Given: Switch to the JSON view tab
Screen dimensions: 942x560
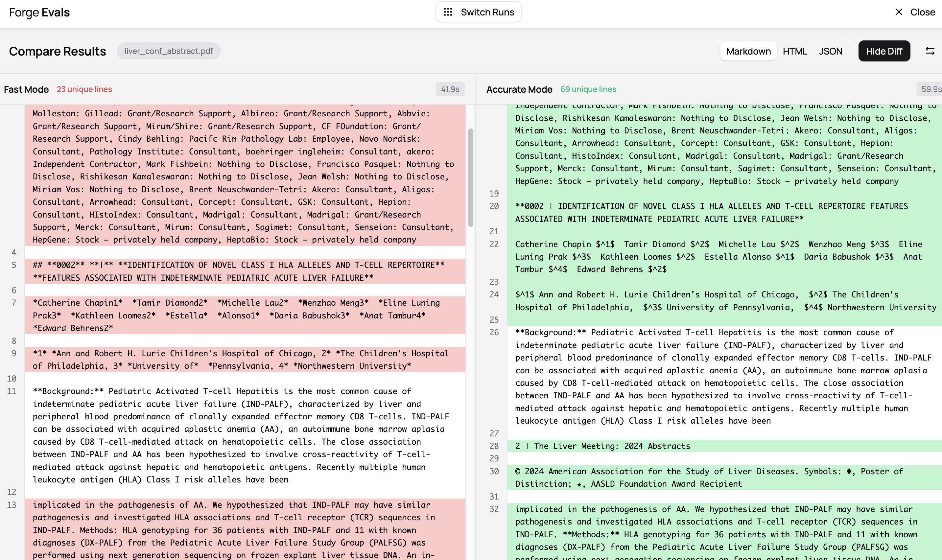Looking at the screenshot, I should tap(830, 51).
